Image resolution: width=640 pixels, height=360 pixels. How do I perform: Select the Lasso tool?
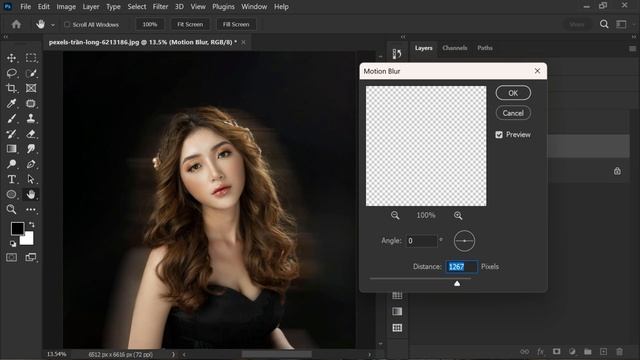11,73
